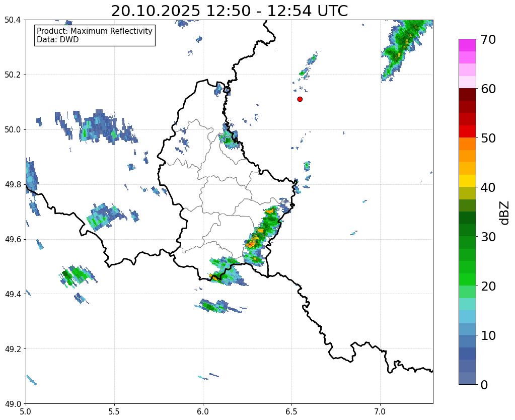This screenshot has height=420, width=515.
Task: Click latitude axis label 50.2
Action: tap(13, 75)
